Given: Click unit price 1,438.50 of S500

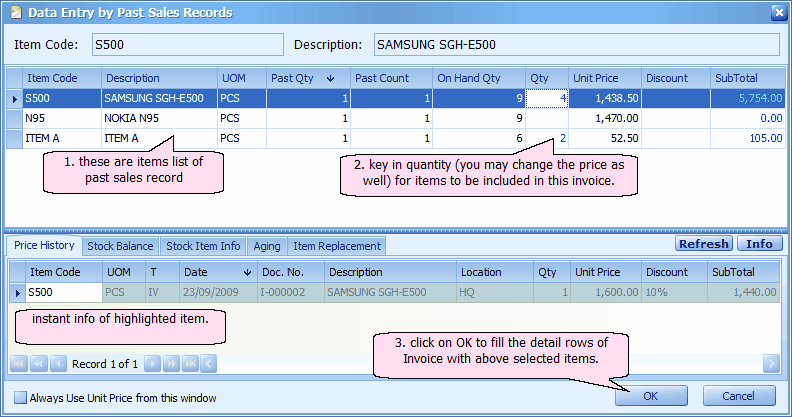Looking at the screenshot, I should (x=605, y=98).
